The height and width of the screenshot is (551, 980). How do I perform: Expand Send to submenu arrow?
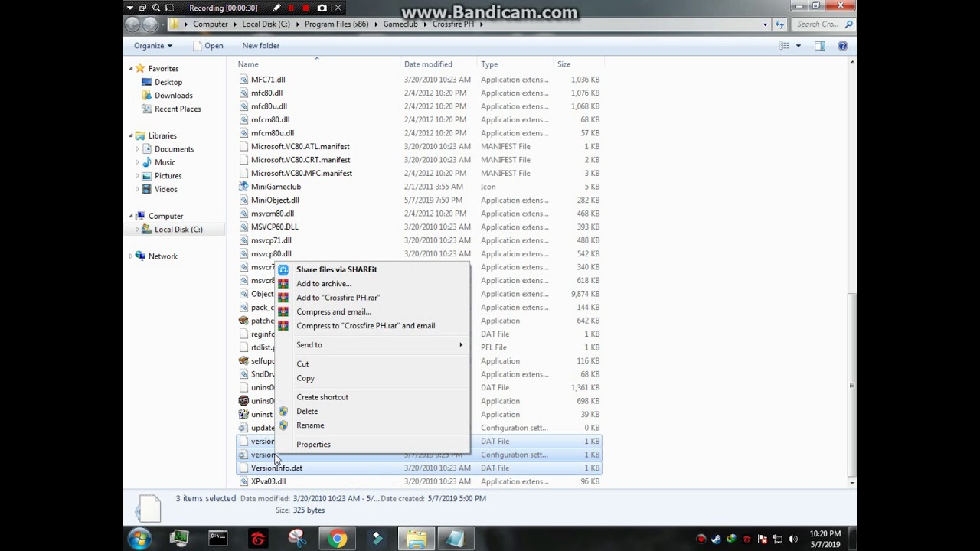(461, 345)
